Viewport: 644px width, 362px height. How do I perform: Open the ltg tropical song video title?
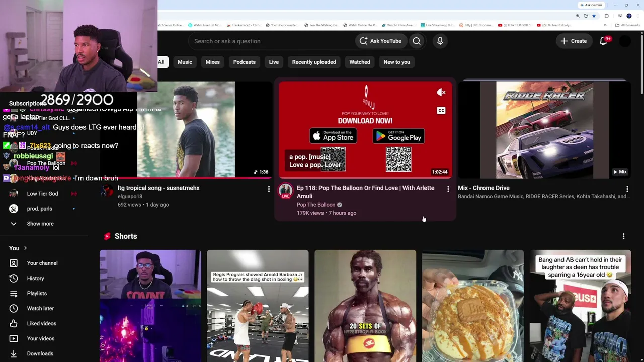pyautogui.click(x=158, y=188)
